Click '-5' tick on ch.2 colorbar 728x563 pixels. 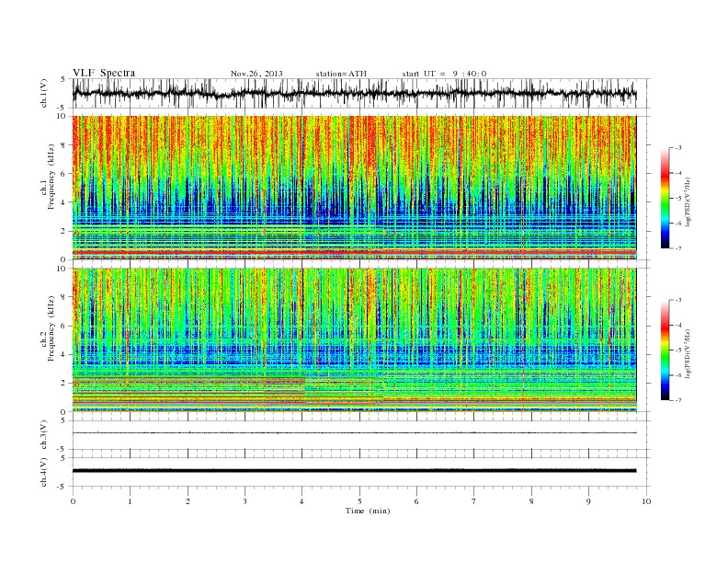[678, 350]
